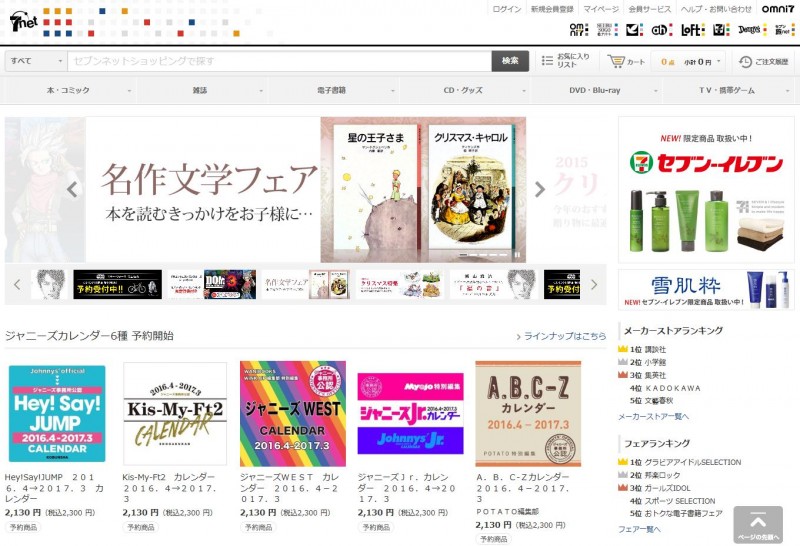Open the マイページ link
Viewport: 800px width, 546px height.
pos(601,9)
